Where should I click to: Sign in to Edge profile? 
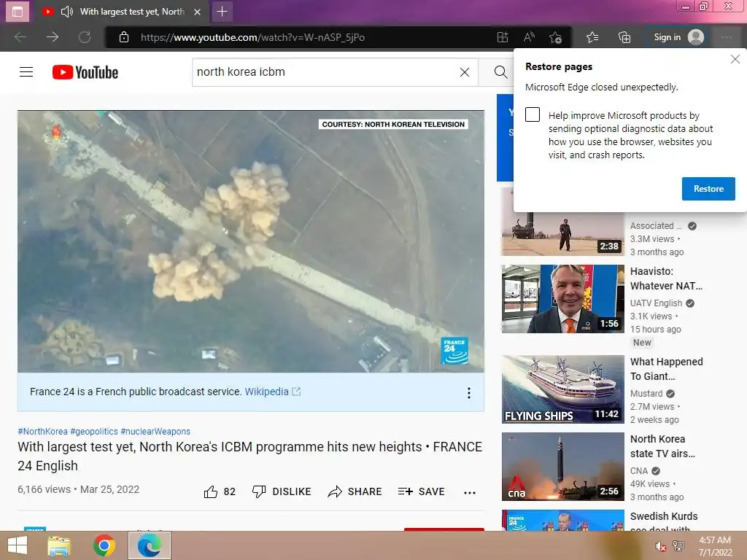678,37
